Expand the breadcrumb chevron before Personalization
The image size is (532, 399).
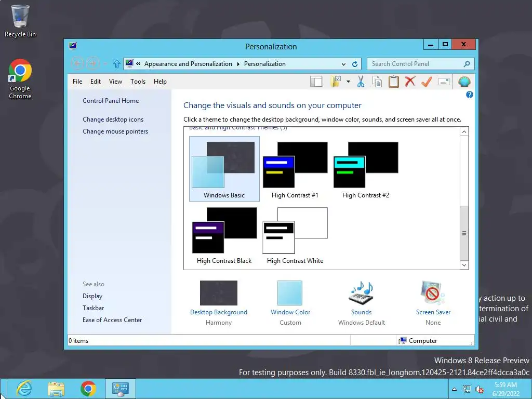(x=238, y=64)
